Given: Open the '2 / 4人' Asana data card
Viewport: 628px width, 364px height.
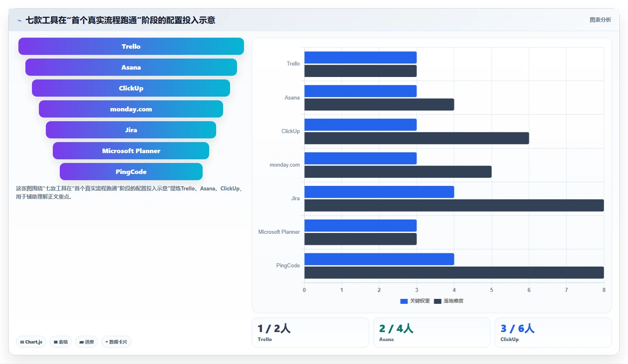Looking at the screenshot, I should point(432,332).
